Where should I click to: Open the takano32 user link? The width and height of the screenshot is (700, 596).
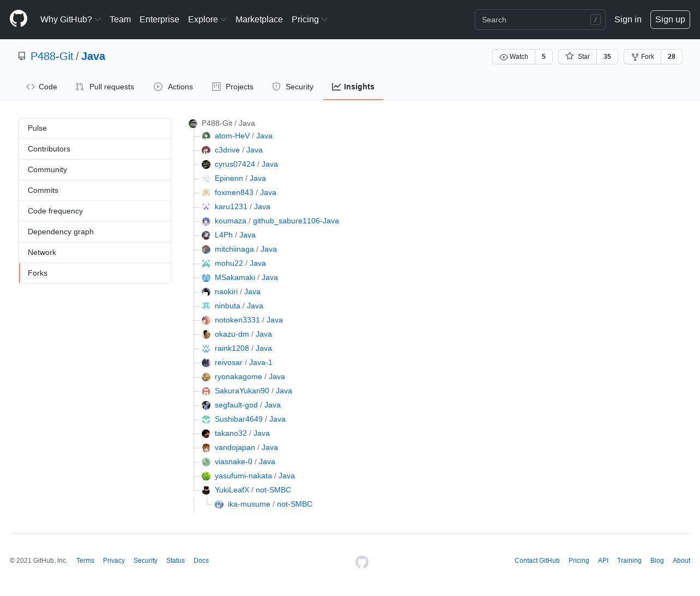(231, 434)
